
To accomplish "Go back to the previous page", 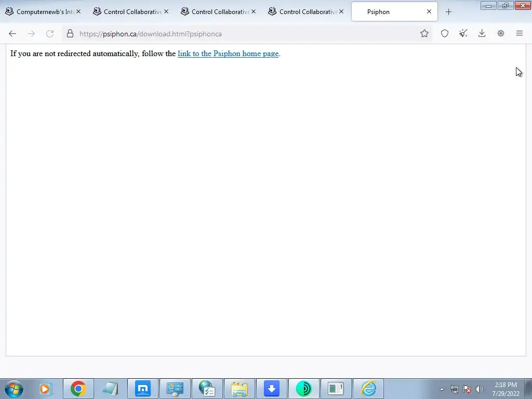I will pyautogui.click(x=12, y=34).
